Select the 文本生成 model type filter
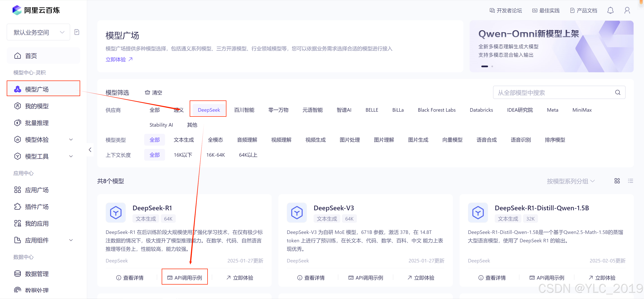Viewport: 644px width, 299px height. 184,140
